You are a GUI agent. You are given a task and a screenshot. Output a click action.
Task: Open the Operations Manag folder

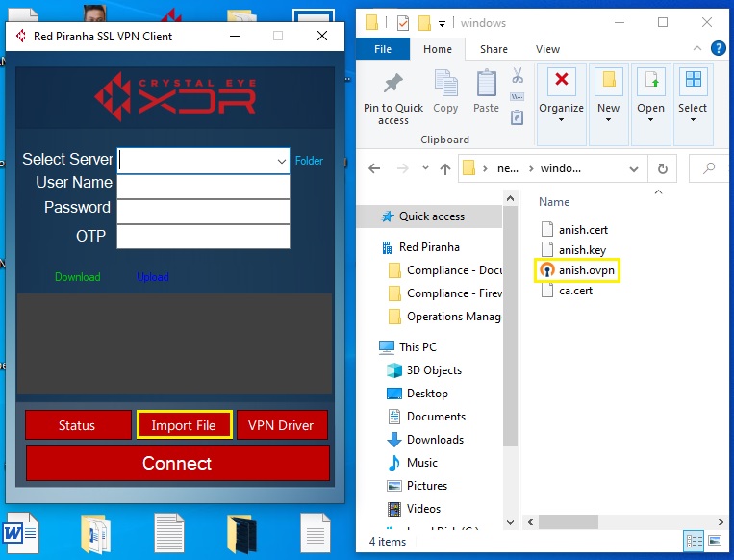pyautogui.click(x=445, y=317)
